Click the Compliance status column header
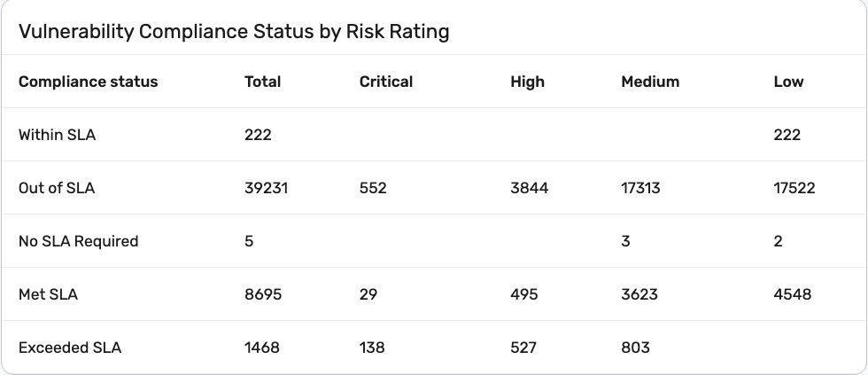The height and width of the screenshot is (375, 868). [x=88, y=82]
